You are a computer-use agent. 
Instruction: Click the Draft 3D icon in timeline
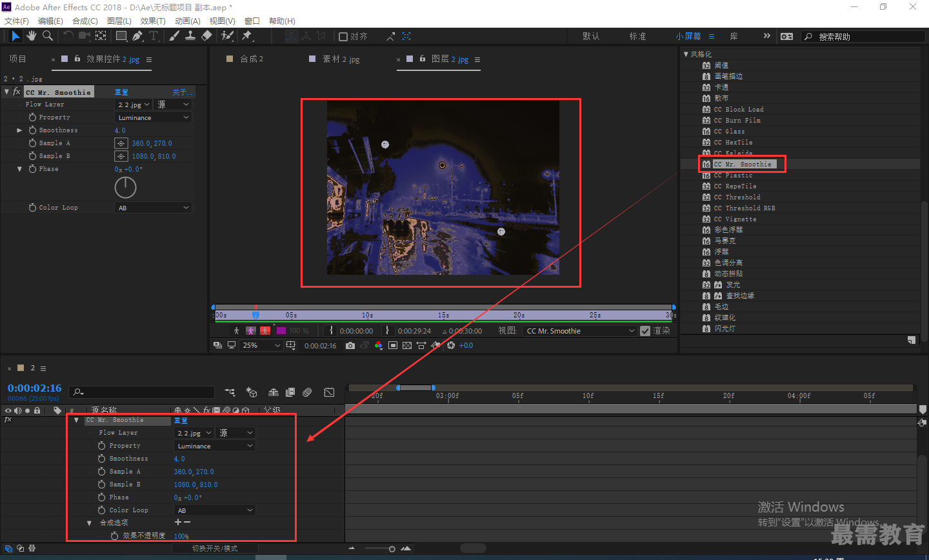[252, 392]
